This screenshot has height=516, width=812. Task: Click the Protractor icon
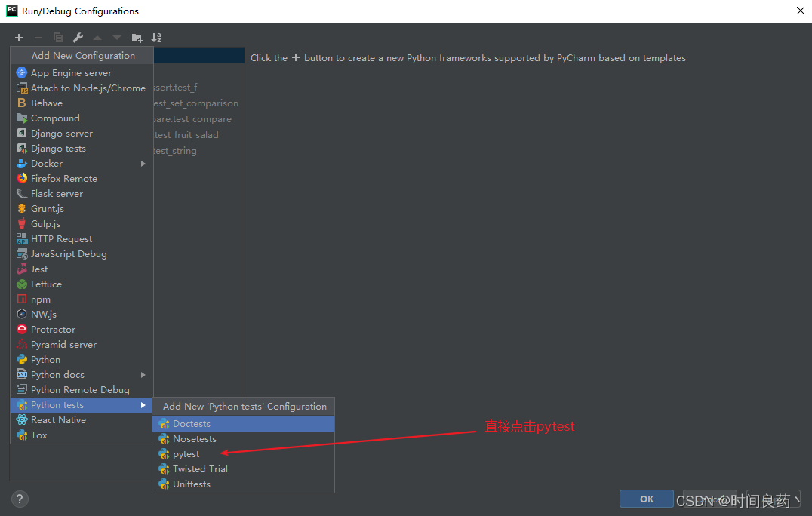[22, 329]
